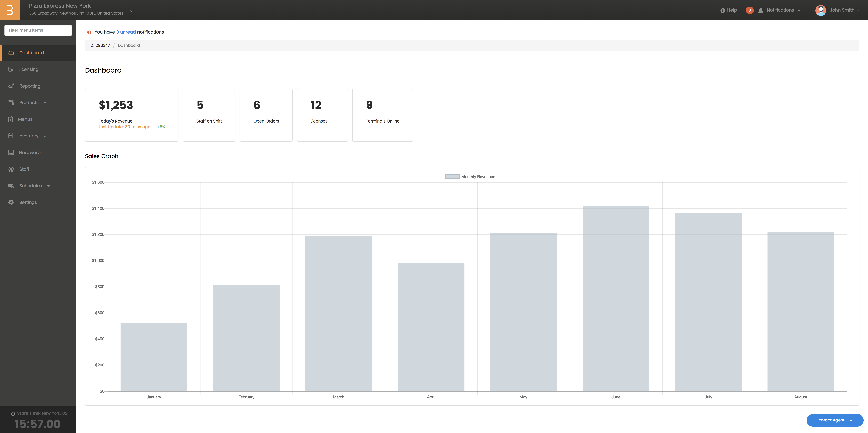Viewport: 868px width, 433px height.
Task: Select the Open Orders card
Action: [266, 115]
